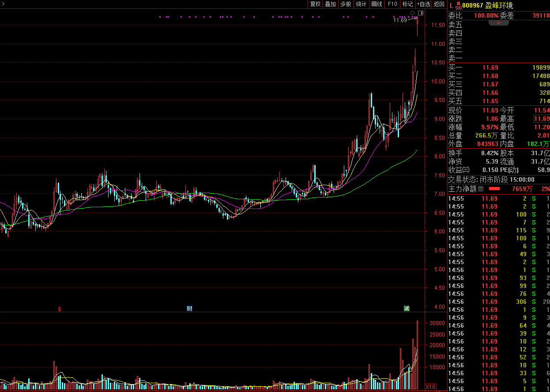The width and height of the screenshot is (550, 392).
Task: Expand the order book with the double chevron
Action: point(498,22)
